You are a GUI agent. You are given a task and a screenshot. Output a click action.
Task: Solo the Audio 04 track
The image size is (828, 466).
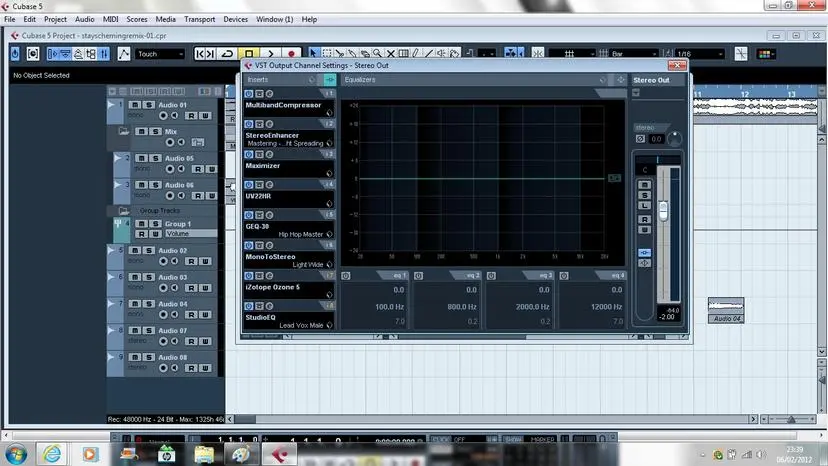(x=149, y=304)
